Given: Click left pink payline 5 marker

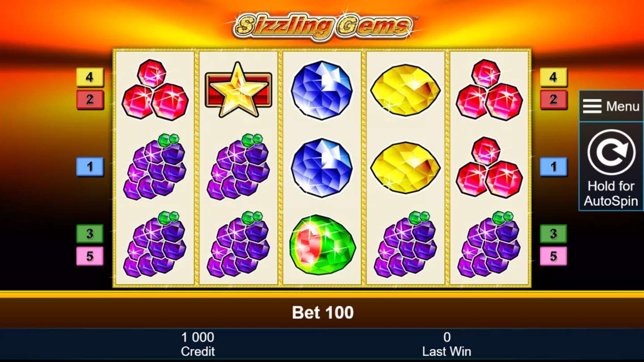Looking at the screenshot, I should pos(90,256).
